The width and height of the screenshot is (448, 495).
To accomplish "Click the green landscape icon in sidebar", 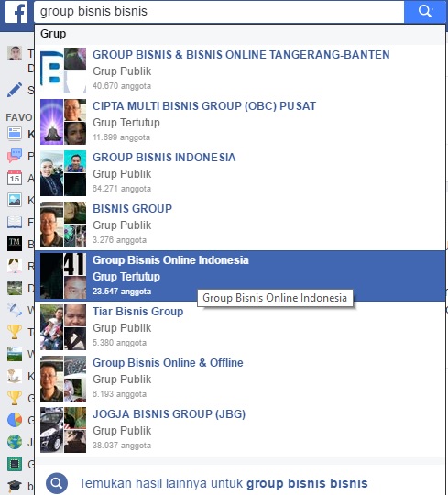I will [x=15, y=354].
